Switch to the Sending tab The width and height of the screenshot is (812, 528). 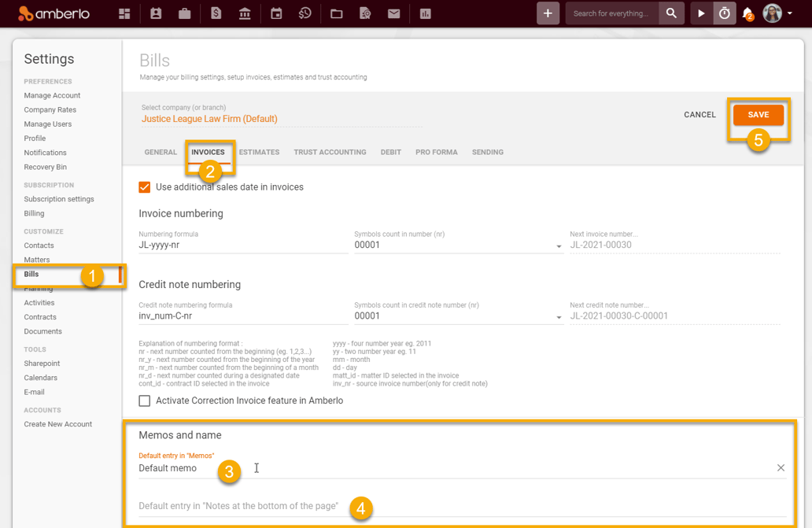tap(488, 152)
